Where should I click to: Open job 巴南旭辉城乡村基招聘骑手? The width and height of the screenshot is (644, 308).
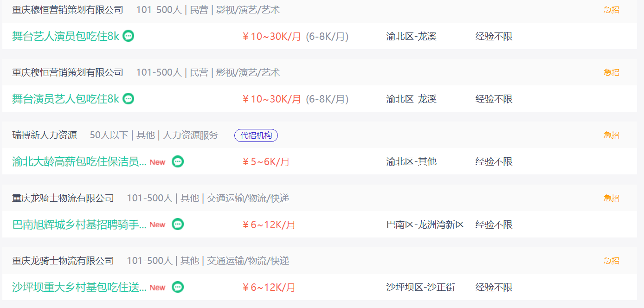pyautogui.click(x=79, y=225)
